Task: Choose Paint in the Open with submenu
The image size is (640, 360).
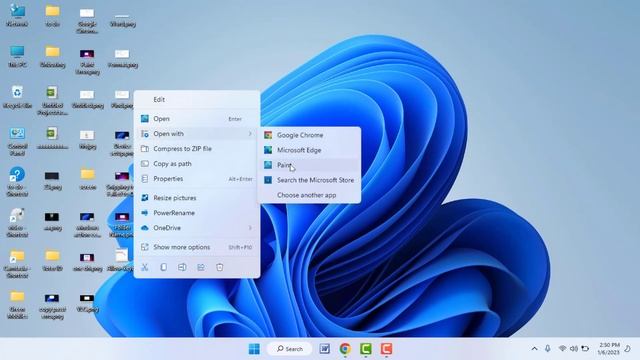Action: click(x=309, y=165)
